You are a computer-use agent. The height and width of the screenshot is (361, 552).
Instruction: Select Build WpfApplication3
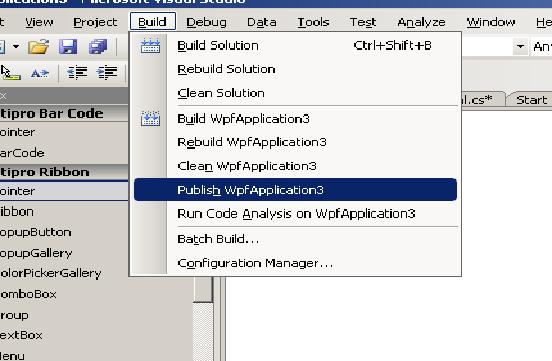(x=295, y=119)
